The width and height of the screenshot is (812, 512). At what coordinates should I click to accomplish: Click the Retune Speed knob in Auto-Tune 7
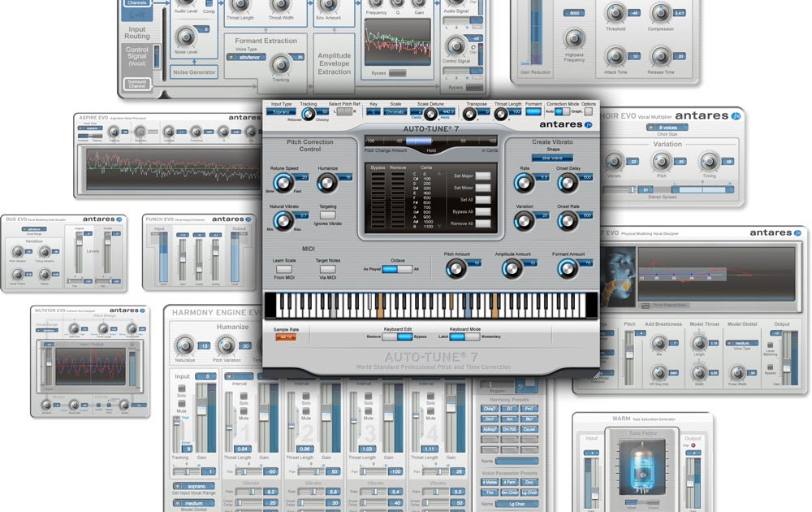283,182
